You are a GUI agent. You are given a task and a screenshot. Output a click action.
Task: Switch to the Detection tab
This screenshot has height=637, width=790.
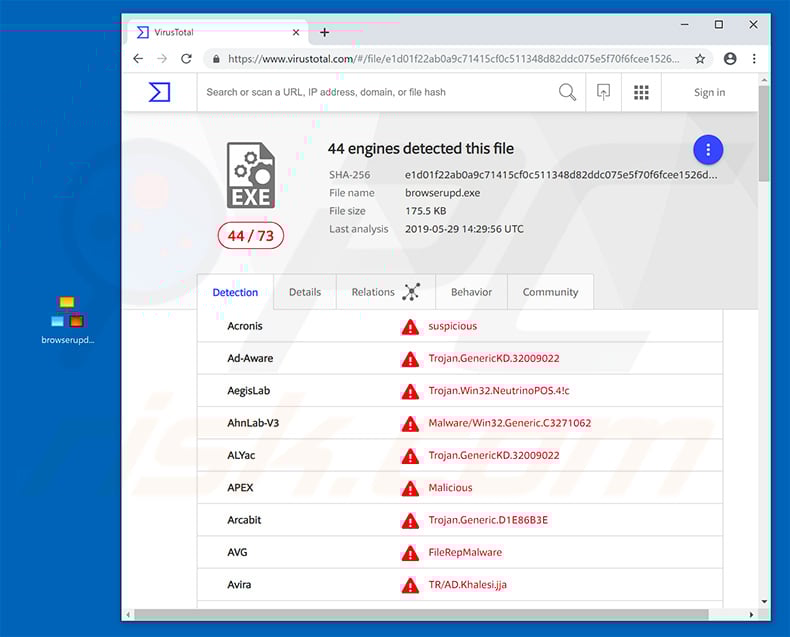coord(235,292)
